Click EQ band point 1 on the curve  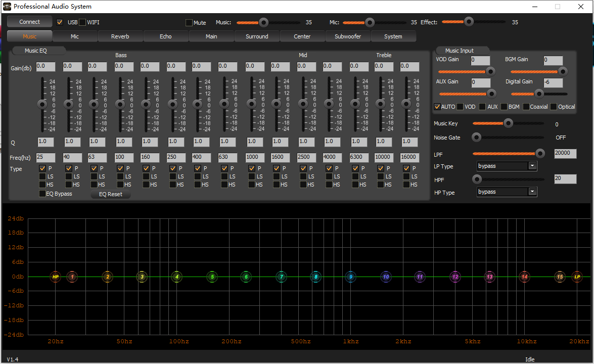72,277
